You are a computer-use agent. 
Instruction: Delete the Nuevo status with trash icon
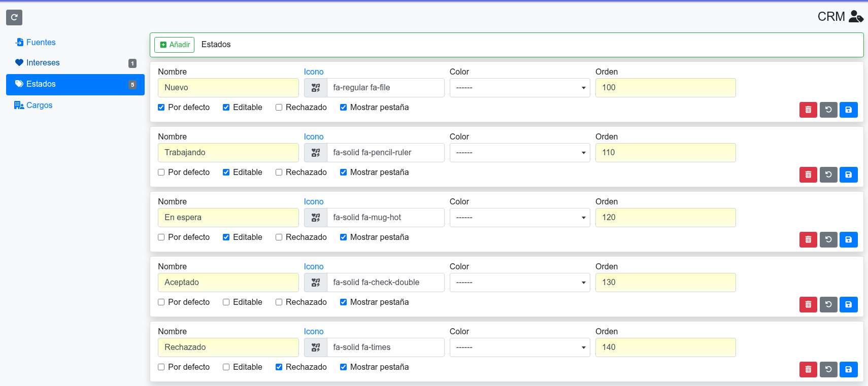tap(808, 110)
